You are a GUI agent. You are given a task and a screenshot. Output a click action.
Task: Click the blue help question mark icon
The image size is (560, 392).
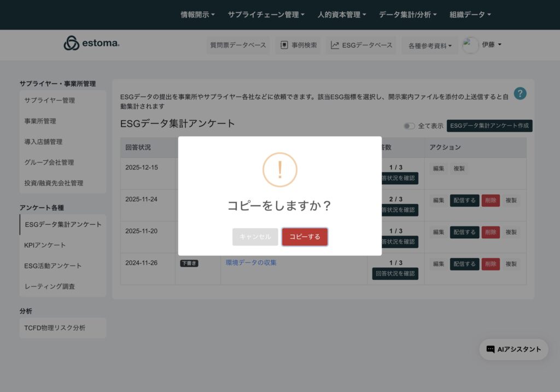click(520, 93)
